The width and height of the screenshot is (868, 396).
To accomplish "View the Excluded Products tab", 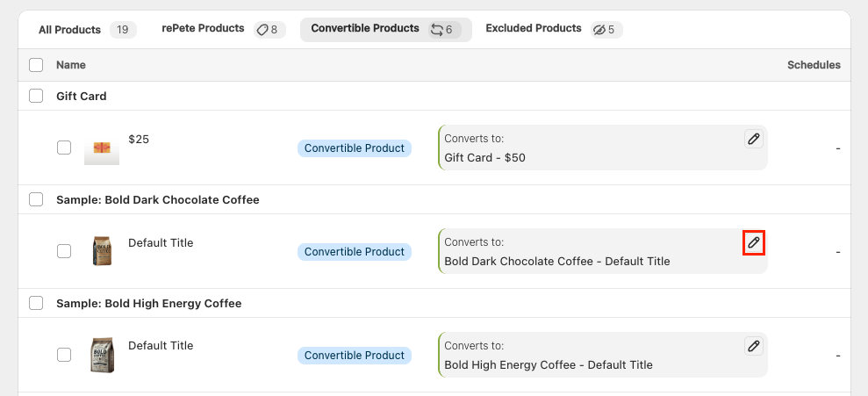I will (x=554, y=29).
